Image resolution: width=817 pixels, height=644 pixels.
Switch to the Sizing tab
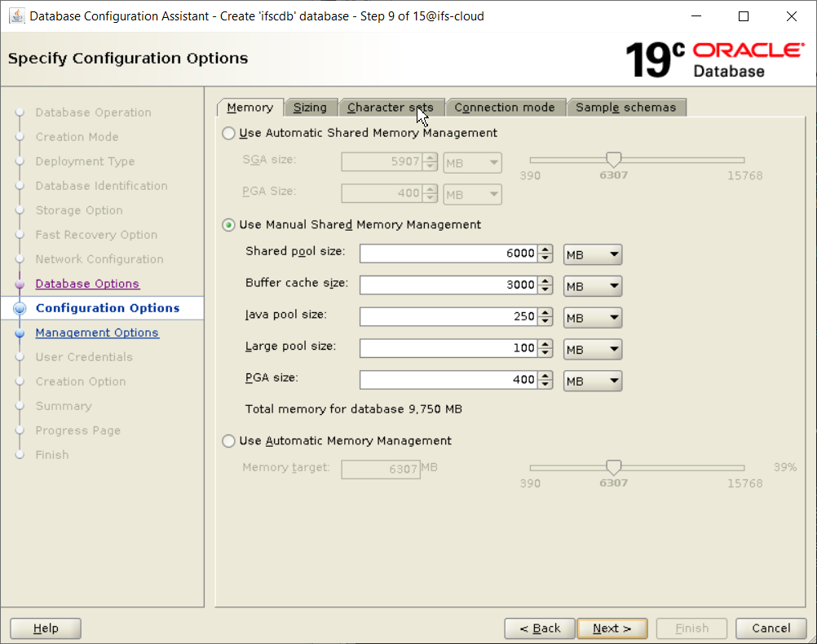pyautogui.click(x=310, y=108)
